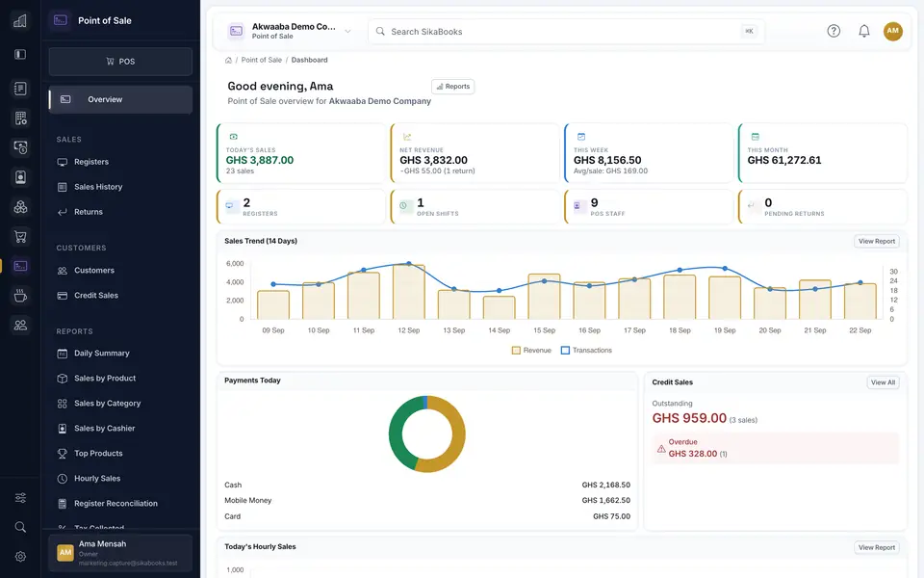924x578 pixels.
Task: Click the Today's Sales card icon
Action: 233,137
